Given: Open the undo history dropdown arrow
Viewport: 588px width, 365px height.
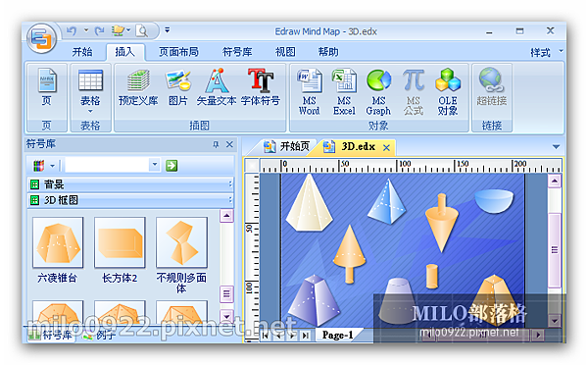Looking at the screenshot, I should click(x=86, y=30).
